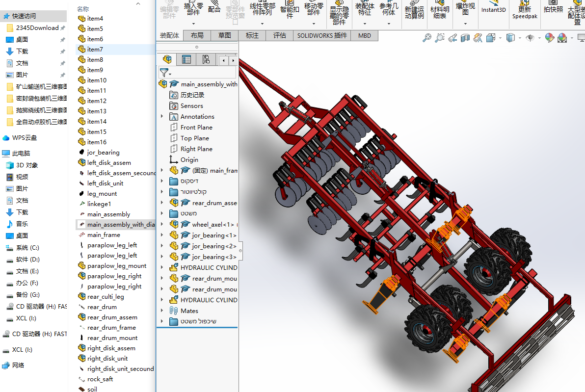
Task: Pin the 2345Download quick access folder
Action: (62, 28)
